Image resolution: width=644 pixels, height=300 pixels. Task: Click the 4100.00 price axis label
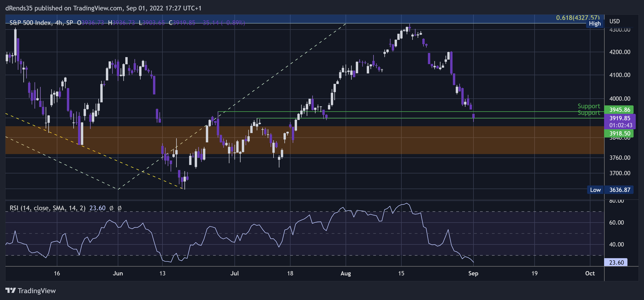620,75
